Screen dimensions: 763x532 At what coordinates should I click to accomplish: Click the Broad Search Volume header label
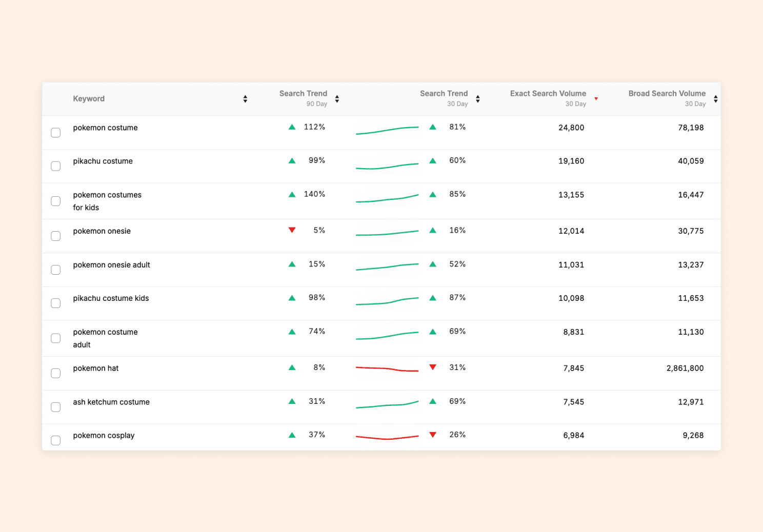pos(667,94)
